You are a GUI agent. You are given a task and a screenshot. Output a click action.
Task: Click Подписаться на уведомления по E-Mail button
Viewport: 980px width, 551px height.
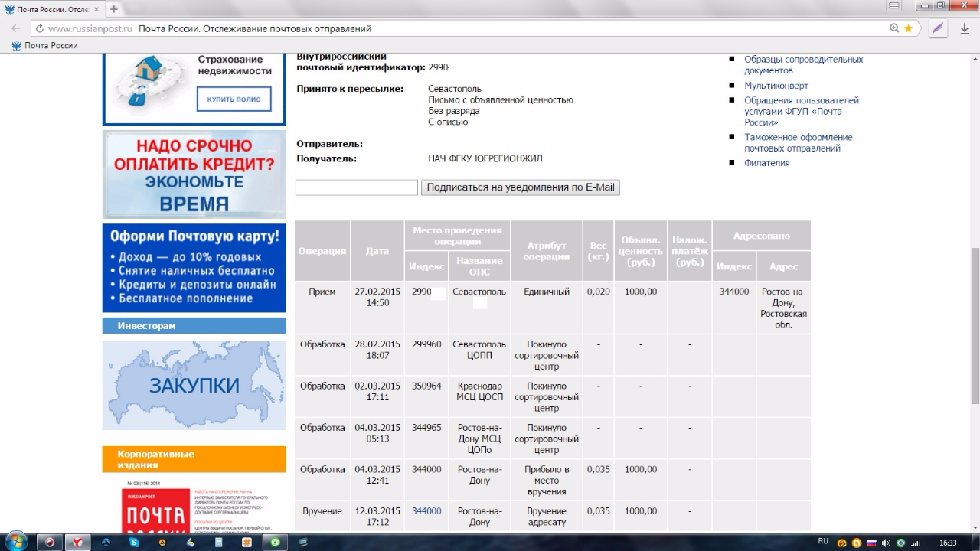[x=520, y=187]
